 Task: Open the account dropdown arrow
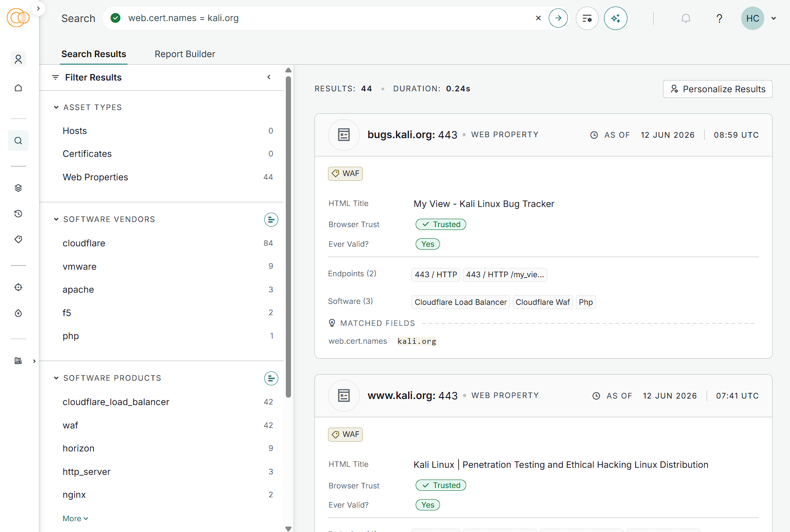(x=774, y=18)
